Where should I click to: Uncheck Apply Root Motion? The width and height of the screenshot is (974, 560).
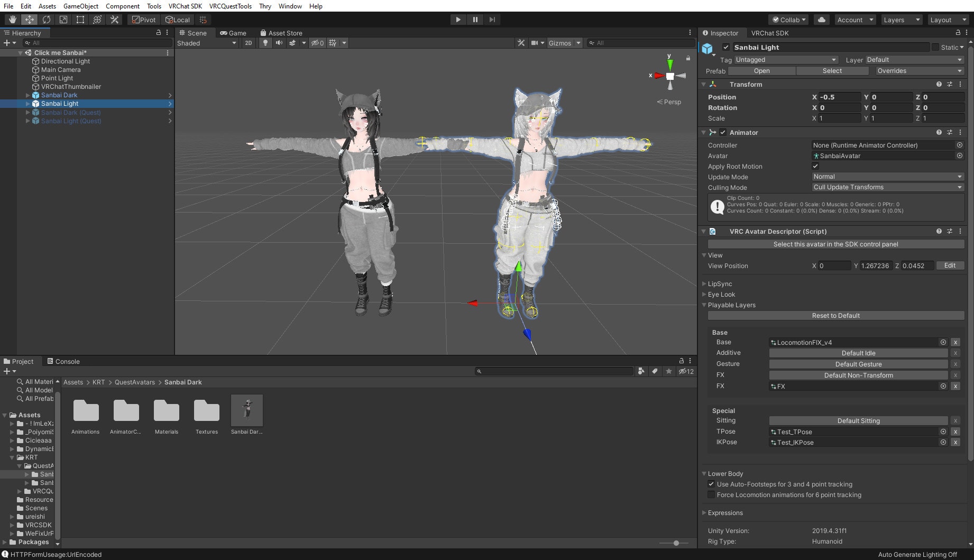(x=815, y=166)
